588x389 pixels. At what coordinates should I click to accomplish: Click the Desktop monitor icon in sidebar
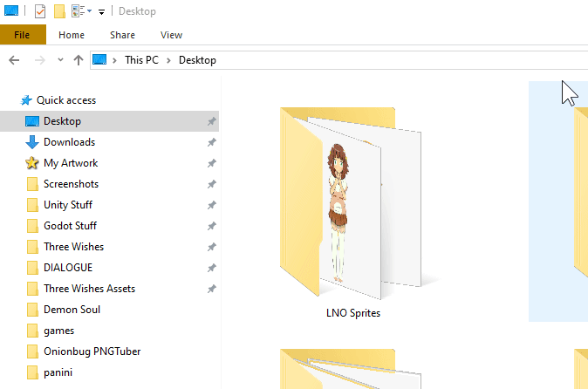point(32,121)
